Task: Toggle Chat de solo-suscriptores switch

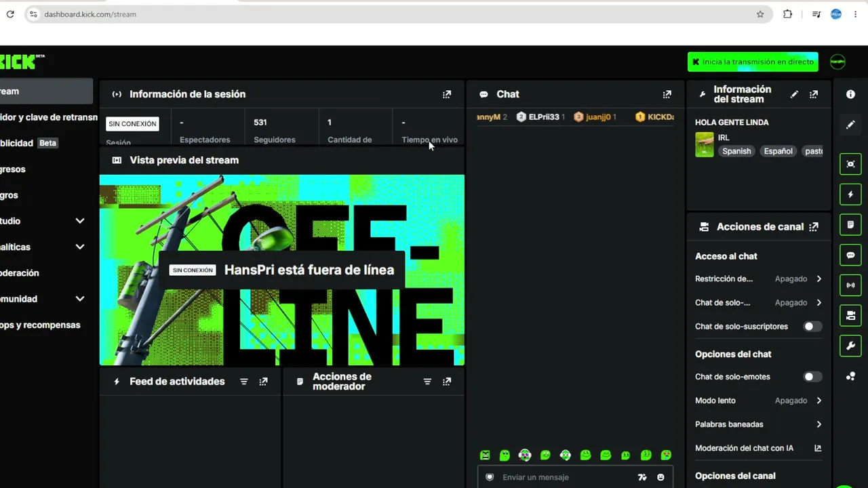Action: [x=812, y=327]
